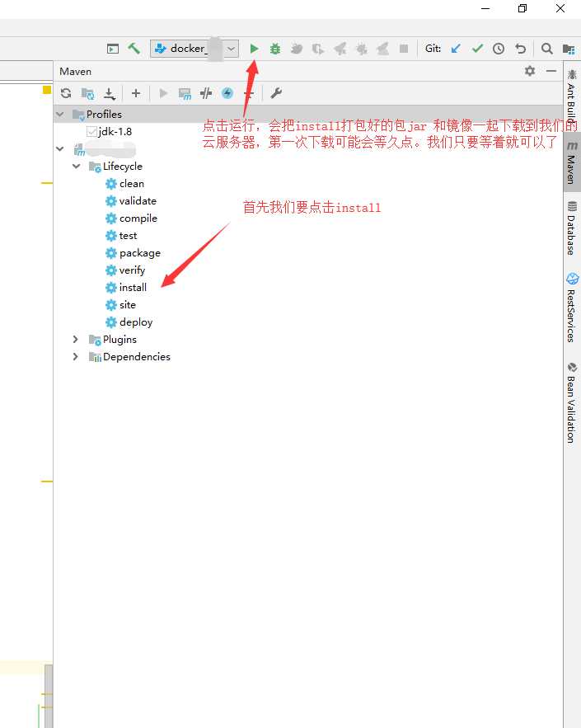Screen dimensions: 581x728
Task: Build project with the hammer icon
Action: coord(134,49)
